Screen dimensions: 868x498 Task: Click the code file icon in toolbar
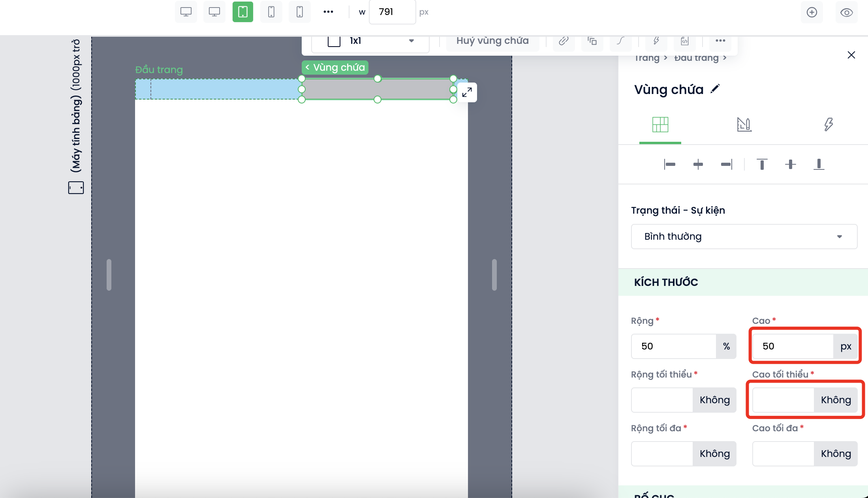click(684, 41)
